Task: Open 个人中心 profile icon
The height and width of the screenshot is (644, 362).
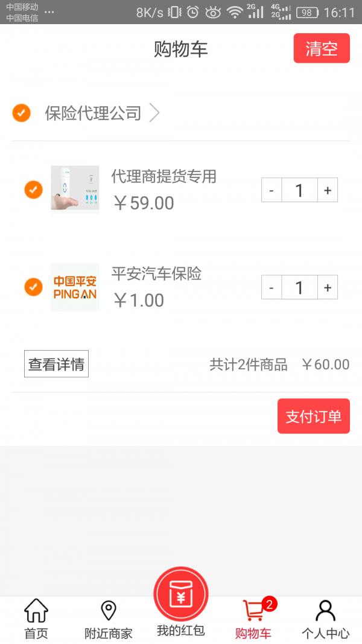Action: 326,611
